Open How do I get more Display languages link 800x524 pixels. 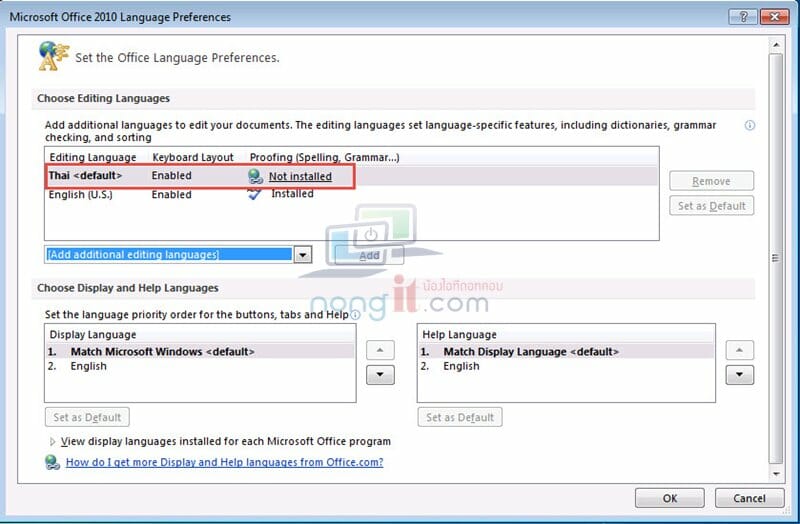(x=224, y=462)
